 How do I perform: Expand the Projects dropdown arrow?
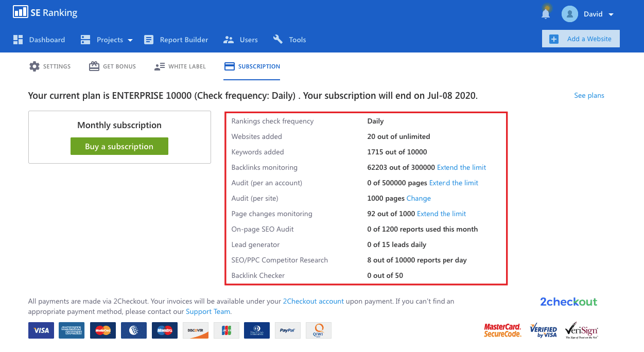click(130, 40)
